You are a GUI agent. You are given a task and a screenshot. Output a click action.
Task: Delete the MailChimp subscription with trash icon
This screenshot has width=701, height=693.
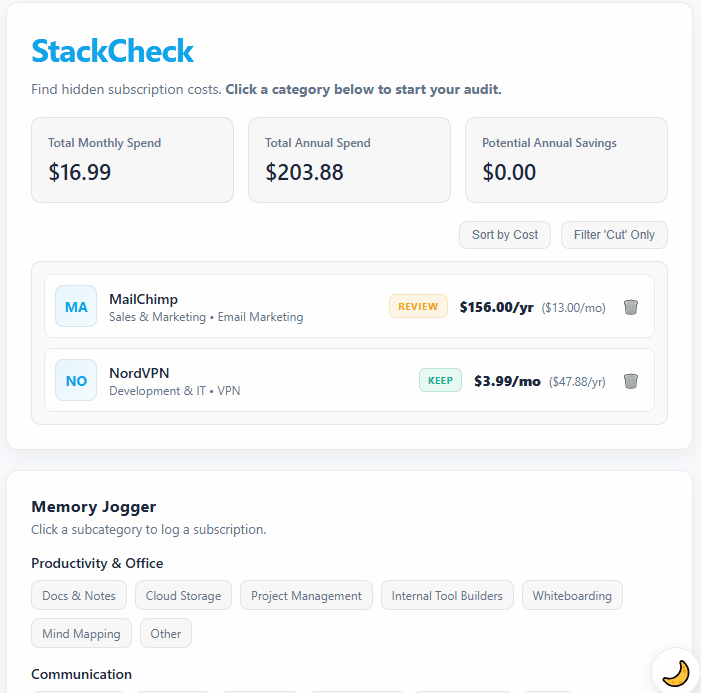630,307
